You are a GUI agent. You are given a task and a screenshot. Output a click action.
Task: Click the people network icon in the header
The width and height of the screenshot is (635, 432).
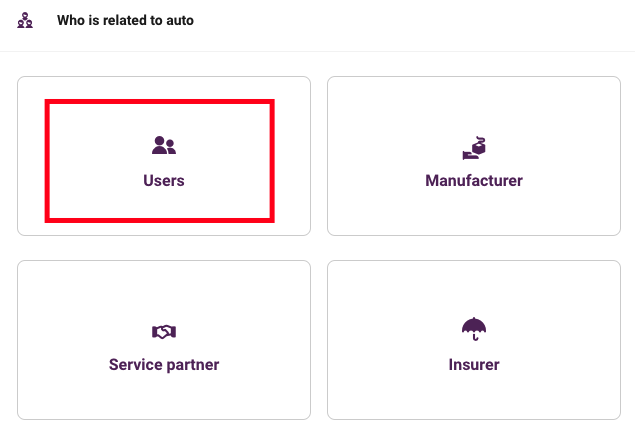click(x=25, y=20)
